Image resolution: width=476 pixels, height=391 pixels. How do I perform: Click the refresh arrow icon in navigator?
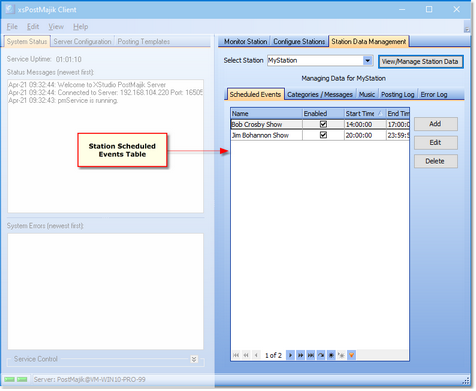coord(321,355)
